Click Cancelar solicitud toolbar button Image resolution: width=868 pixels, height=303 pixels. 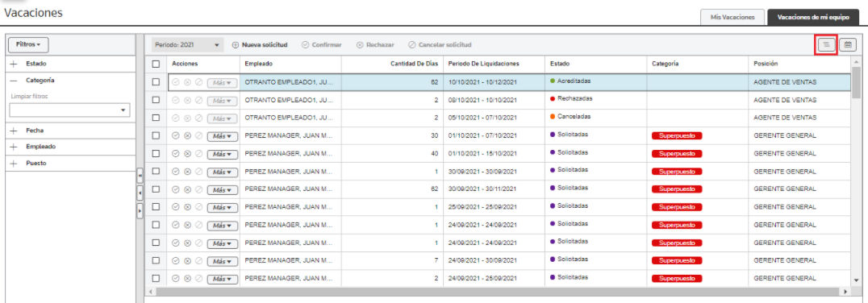point(440,45)
